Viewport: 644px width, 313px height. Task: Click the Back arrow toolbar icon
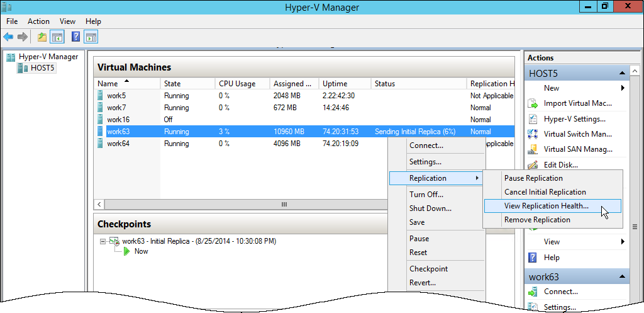click(9, 37)
